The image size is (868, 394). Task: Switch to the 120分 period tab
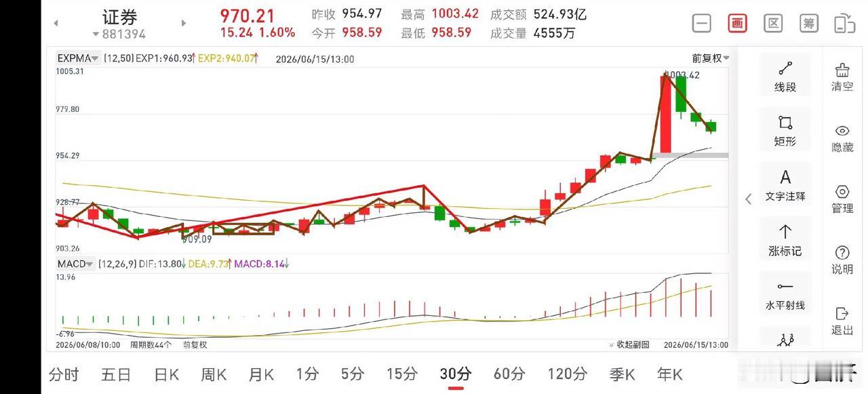point(568,374)
